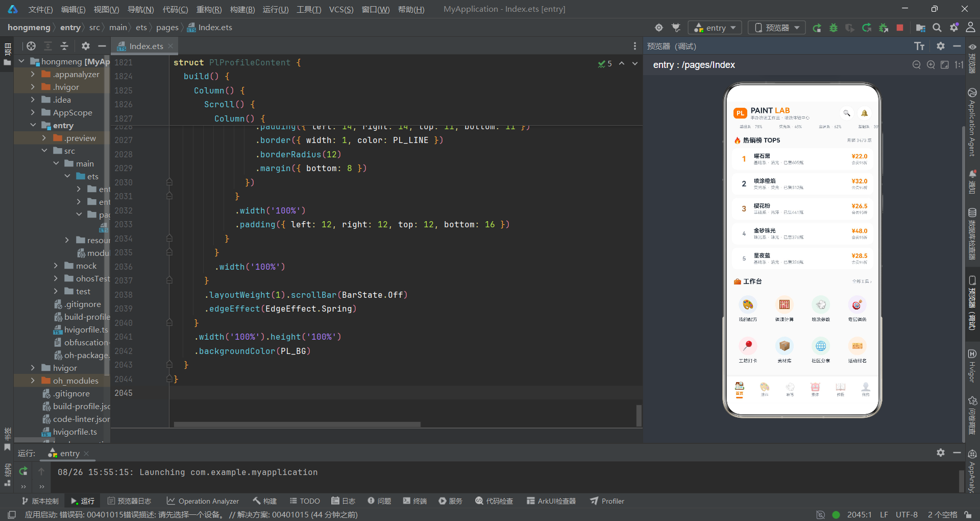Click the apply hot reload icon
This screenshot has width=980, height=521.
867,28
